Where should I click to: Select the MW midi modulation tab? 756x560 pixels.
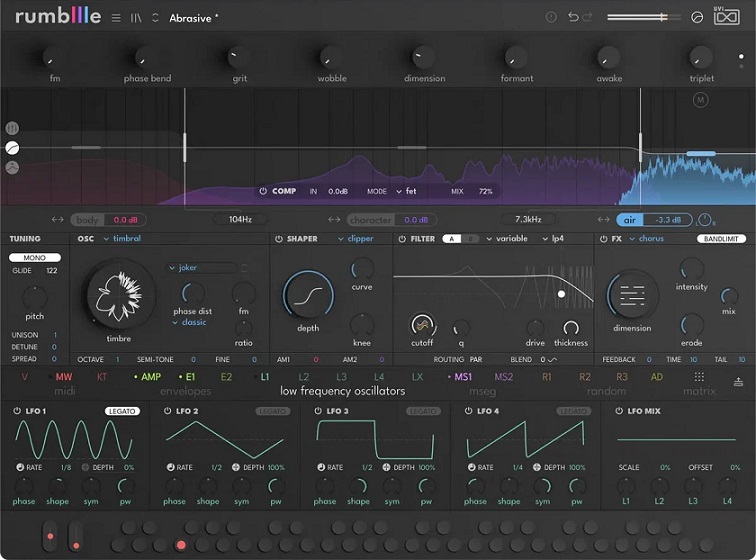(64, 377)
